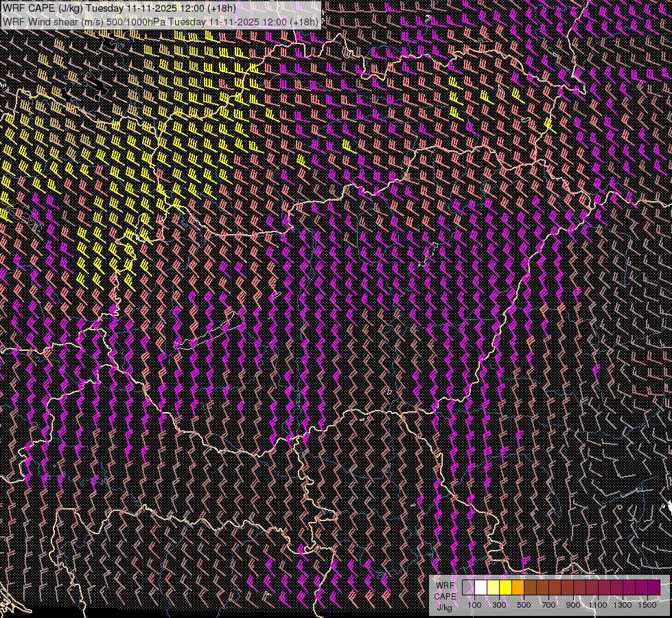Click the 700 legend value
Image resolution: width=672 pixels, height=618 pixels.
(x=548, y=605)
